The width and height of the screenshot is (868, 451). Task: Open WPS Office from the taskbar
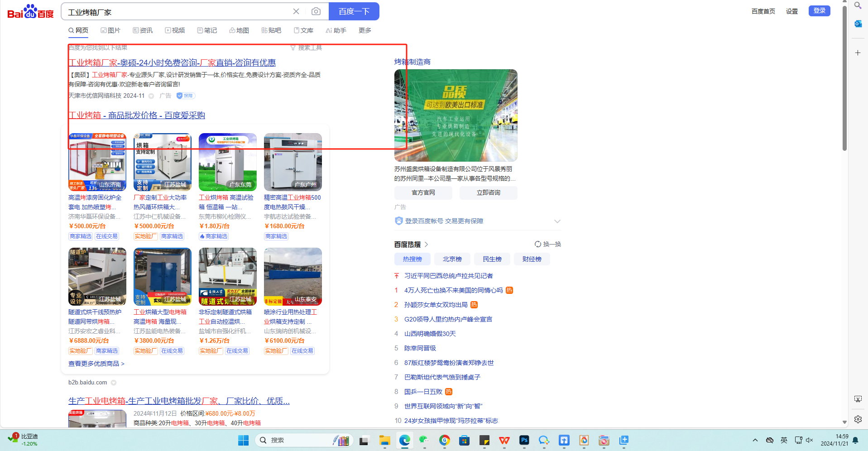tap(504, 440)
